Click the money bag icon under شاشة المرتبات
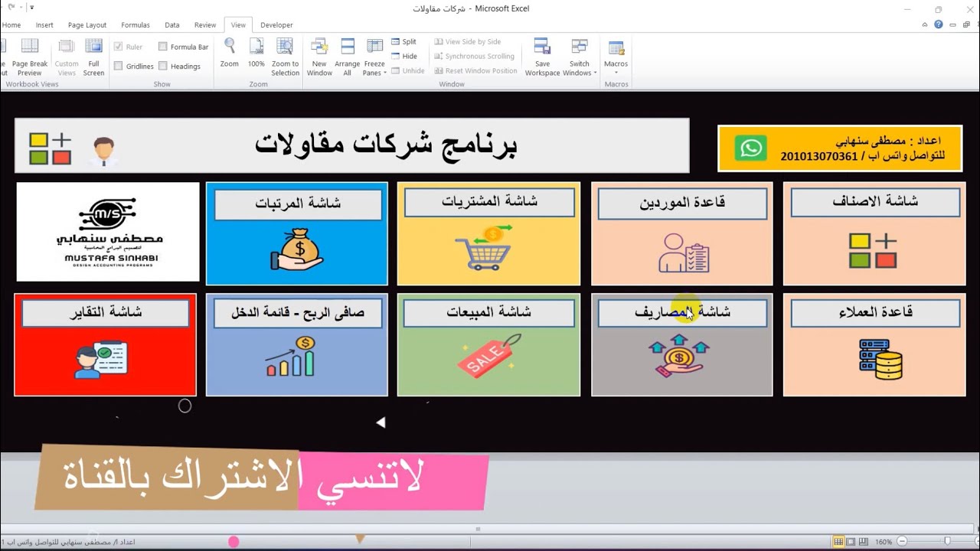The height and width of the screenshot is (551, 980). [x=296, y=248]
